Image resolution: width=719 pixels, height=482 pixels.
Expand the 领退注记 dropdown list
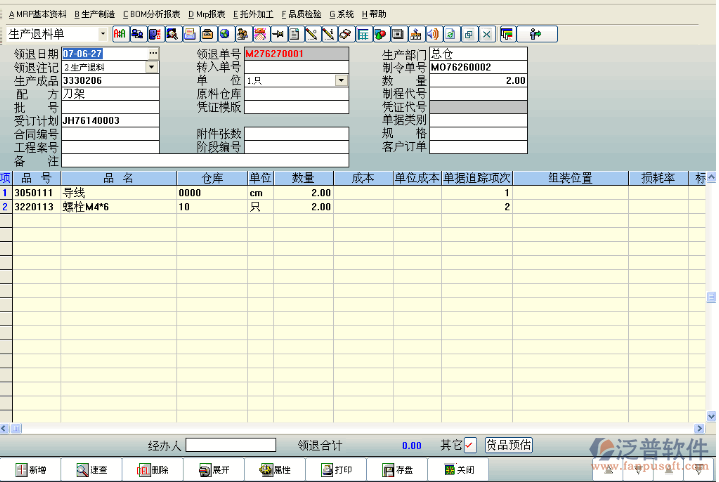point(152,67)
